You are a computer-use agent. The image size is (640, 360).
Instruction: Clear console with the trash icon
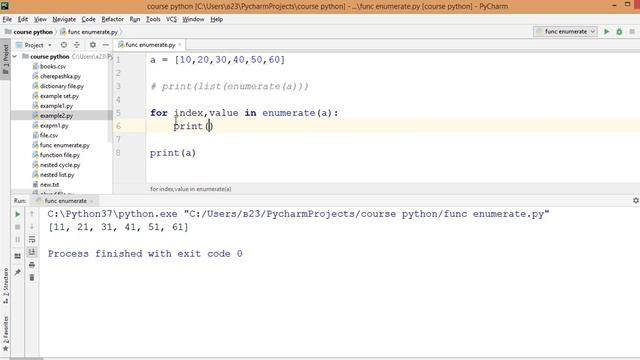click(32, 278)
